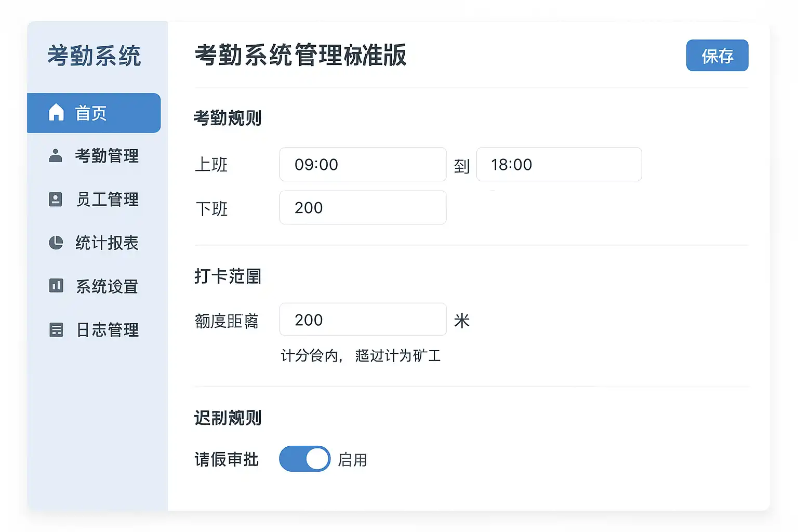The width and height of the screenshot is (798, 532).
Task: Click the person icon beside 考勤管理
Action: coord(56,155)
